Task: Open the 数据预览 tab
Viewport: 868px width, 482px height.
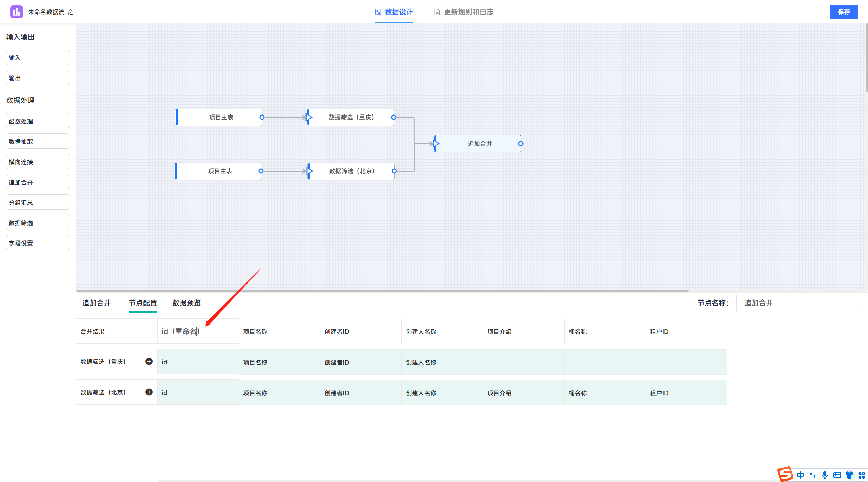Action: [186, 303]
